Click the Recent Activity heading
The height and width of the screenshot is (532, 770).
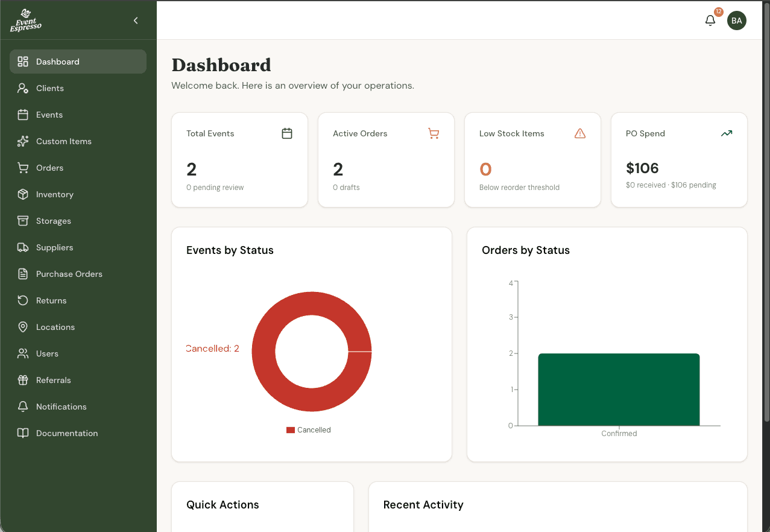[x=423, y=505]
